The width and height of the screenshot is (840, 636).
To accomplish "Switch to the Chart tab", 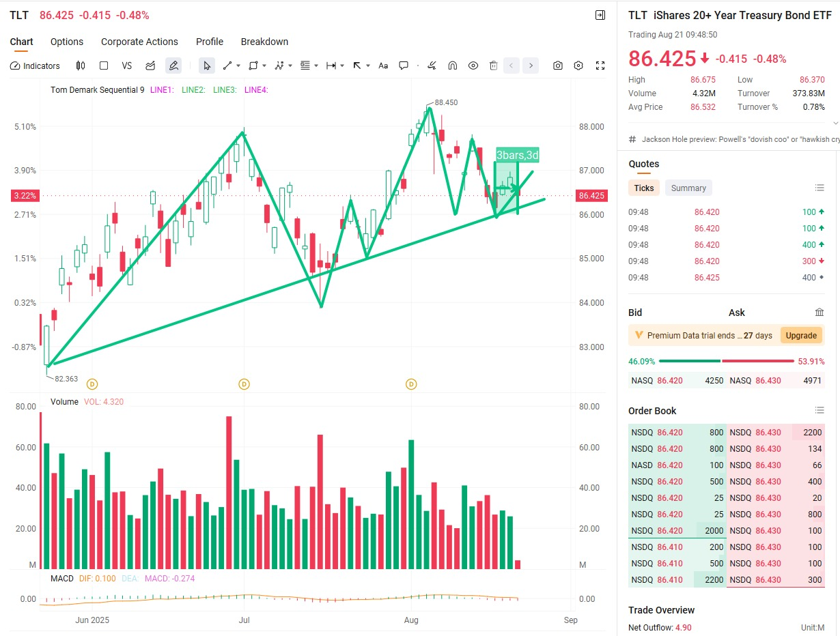I will [21, 42].
